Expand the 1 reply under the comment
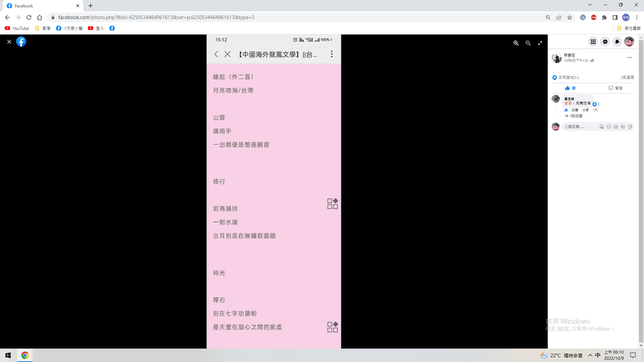This screenshot has width=644, height=362. point(575,116)
